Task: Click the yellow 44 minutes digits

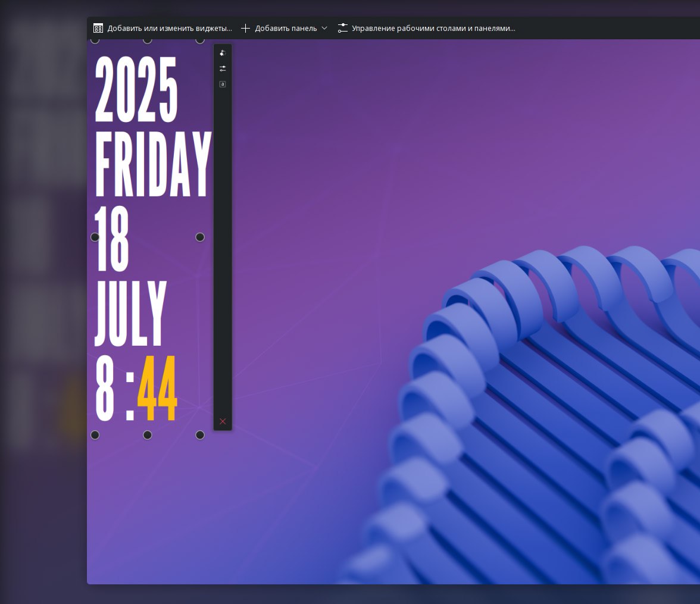Action: coord(157,390)
